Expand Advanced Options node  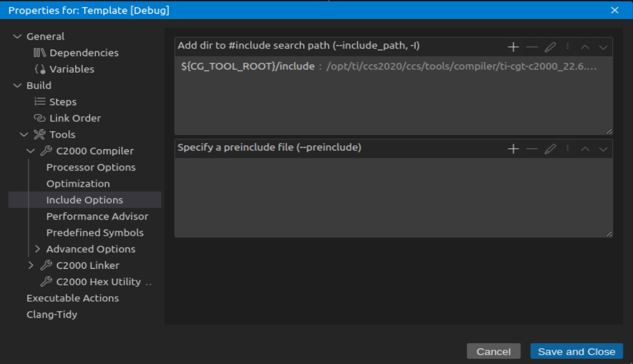pos(37,249)
